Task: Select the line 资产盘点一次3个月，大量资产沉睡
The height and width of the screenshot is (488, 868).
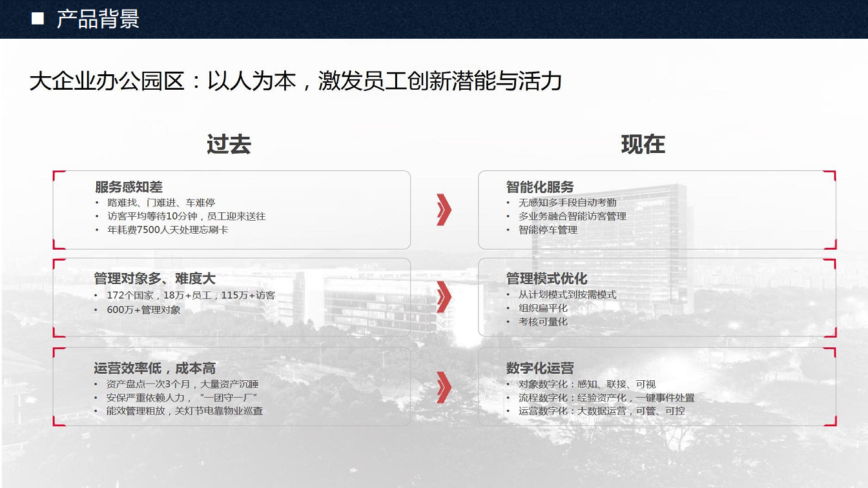Action: coord(183,384)
